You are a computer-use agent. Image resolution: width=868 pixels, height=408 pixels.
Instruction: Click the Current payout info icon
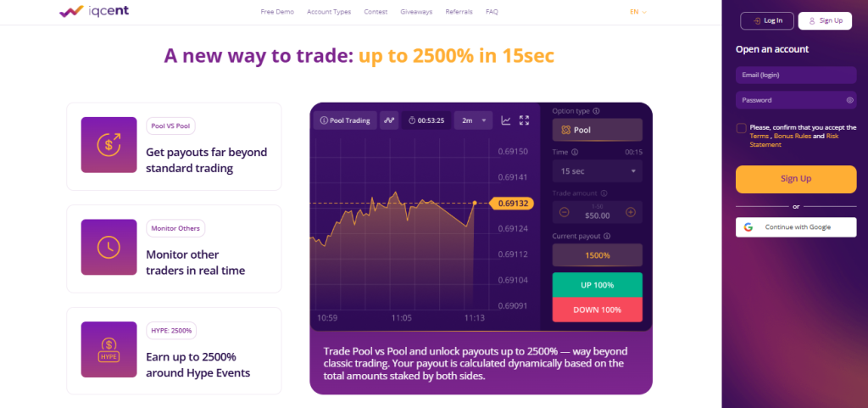(607, 236)
